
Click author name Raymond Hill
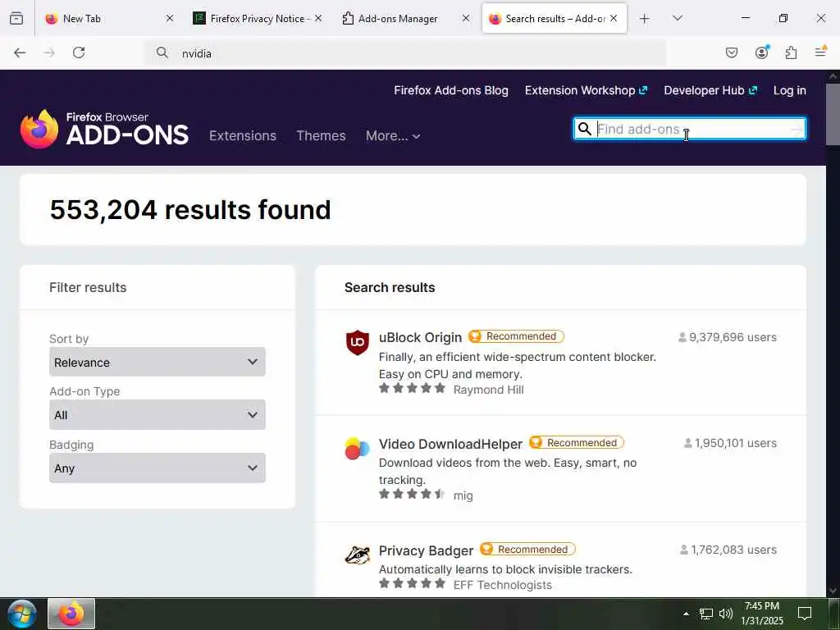click(x=488, y=390)
